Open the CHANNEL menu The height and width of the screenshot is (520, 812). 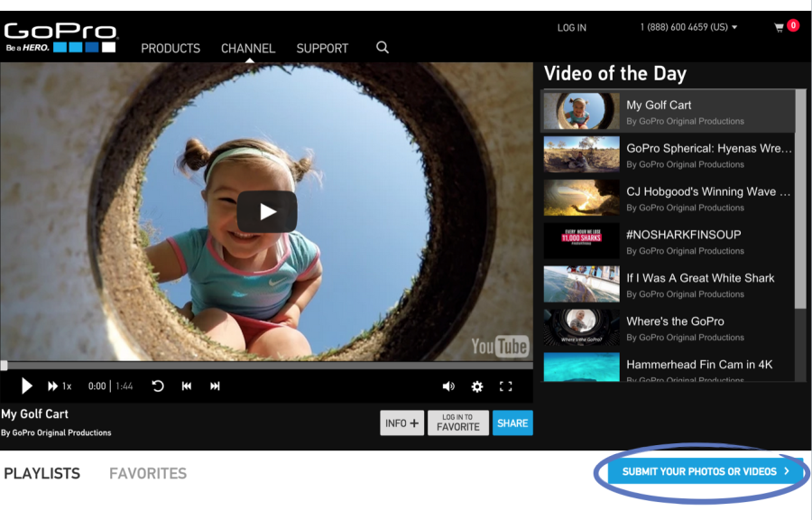(248, 49)
